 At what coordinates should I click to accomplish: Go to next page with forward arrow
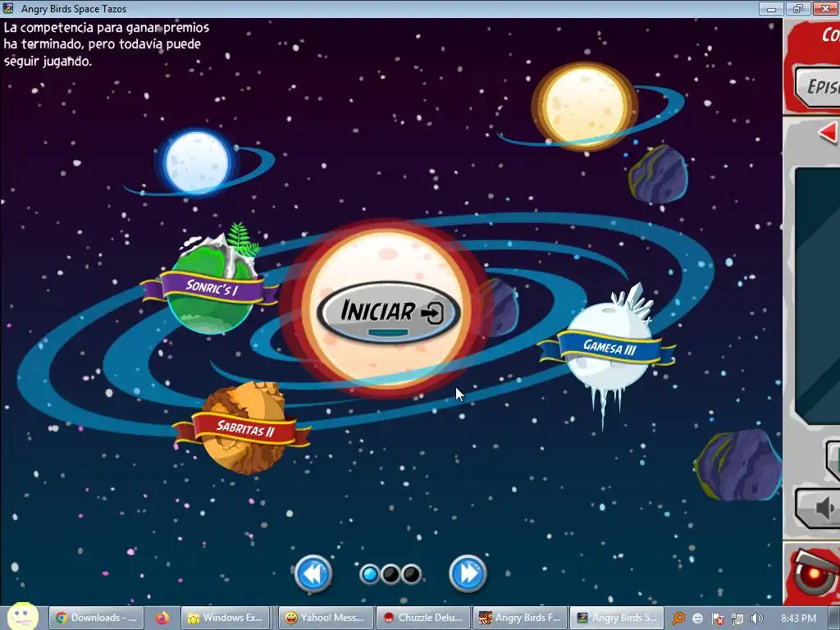pyautogui.click(x=468, y=573)
